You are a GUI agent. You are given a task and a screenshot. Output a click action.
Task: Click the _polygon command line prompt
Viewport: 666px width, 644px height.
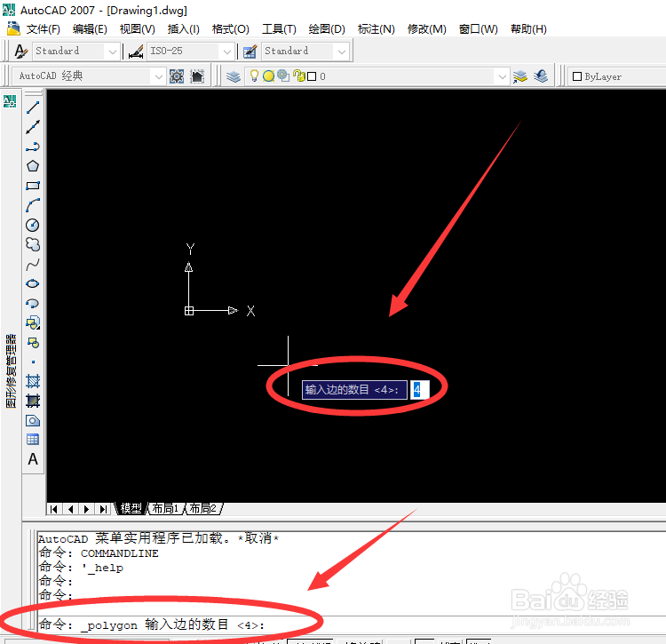(x=152, y=624)
